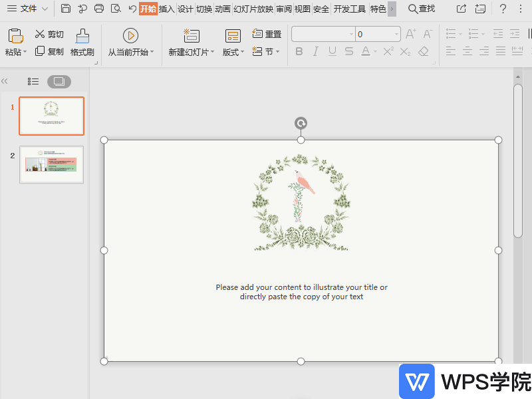The image size is (532, 399).
Task: Click the Find (查找) search button
Action: pyautogui.click(x=422, y=9)
